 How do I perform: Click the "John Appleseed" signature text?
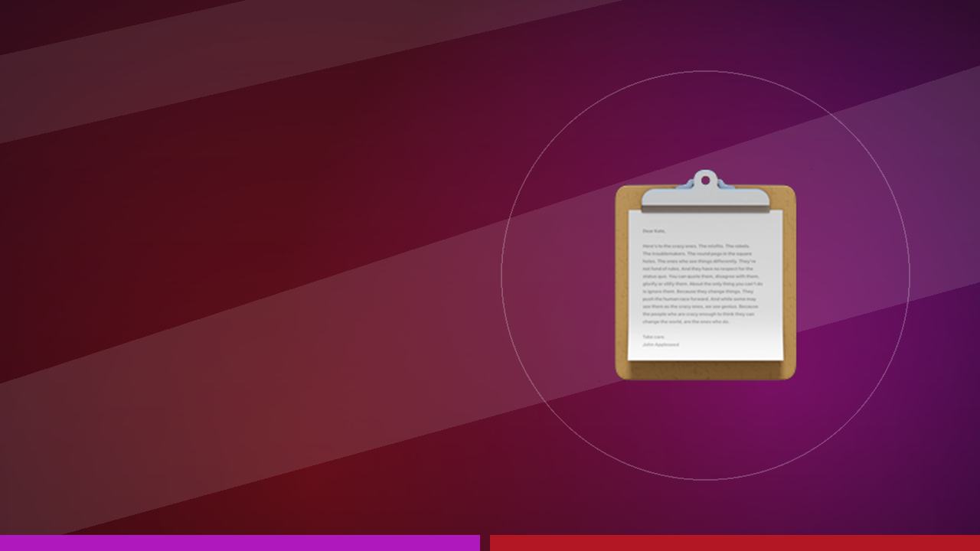coord(661,344)
